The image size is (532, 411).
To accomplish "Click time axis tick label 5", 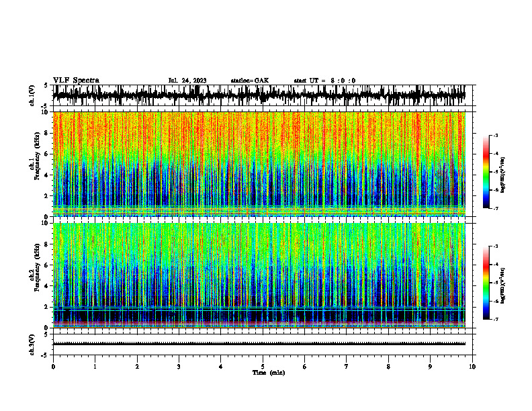I will [263, 367].
